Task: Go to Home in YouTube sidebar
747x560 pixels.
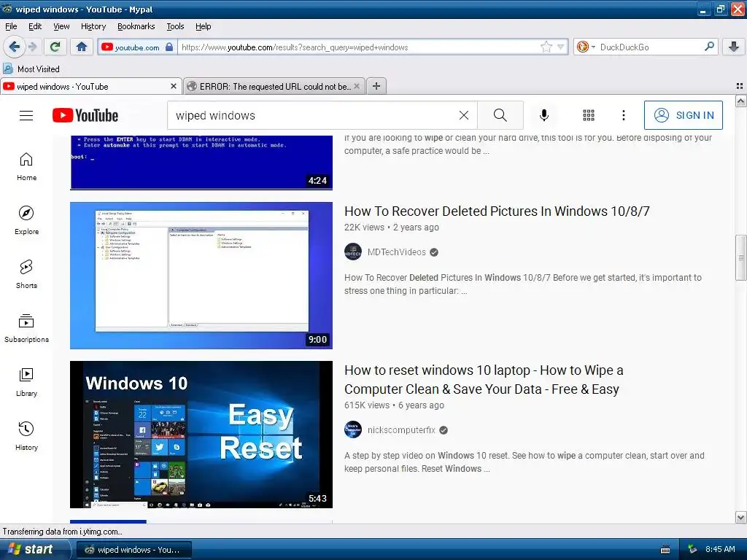Action: tap(26, 167)
